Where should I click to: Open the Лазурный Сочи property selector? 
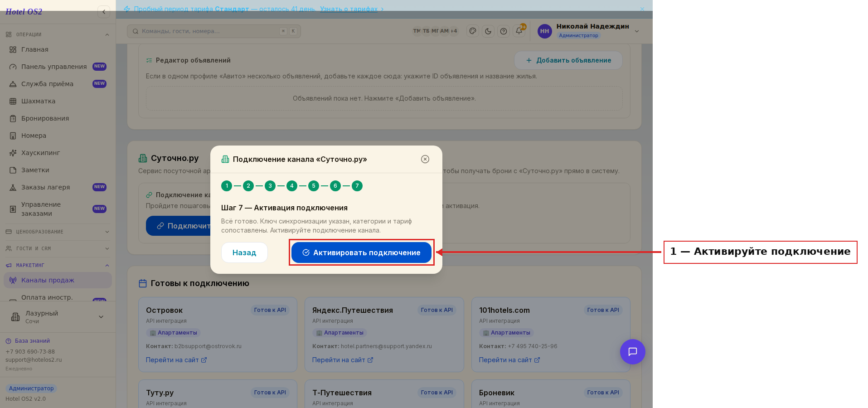58,317
